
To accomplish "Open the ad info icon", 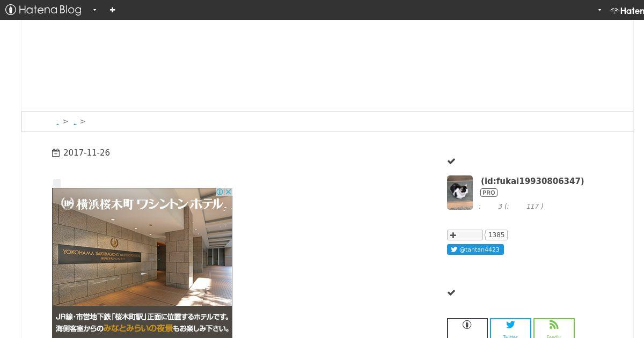I will click(219, 192).
